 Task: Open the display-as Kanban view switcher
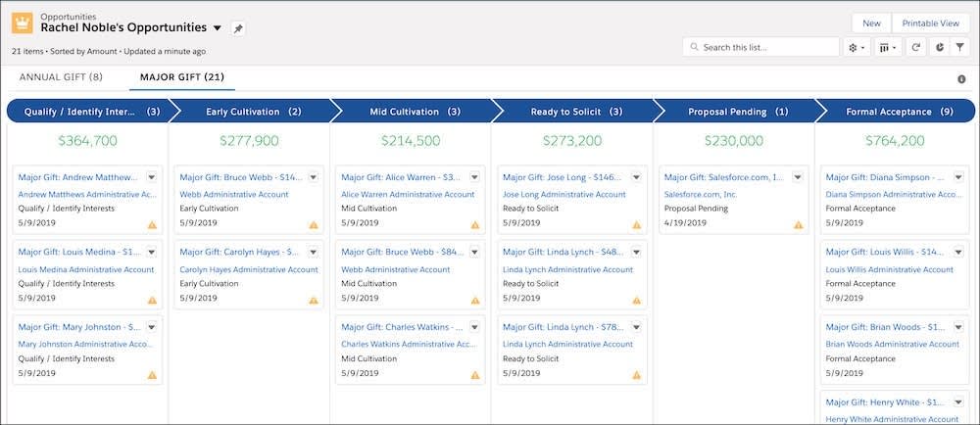pos(888,47)
